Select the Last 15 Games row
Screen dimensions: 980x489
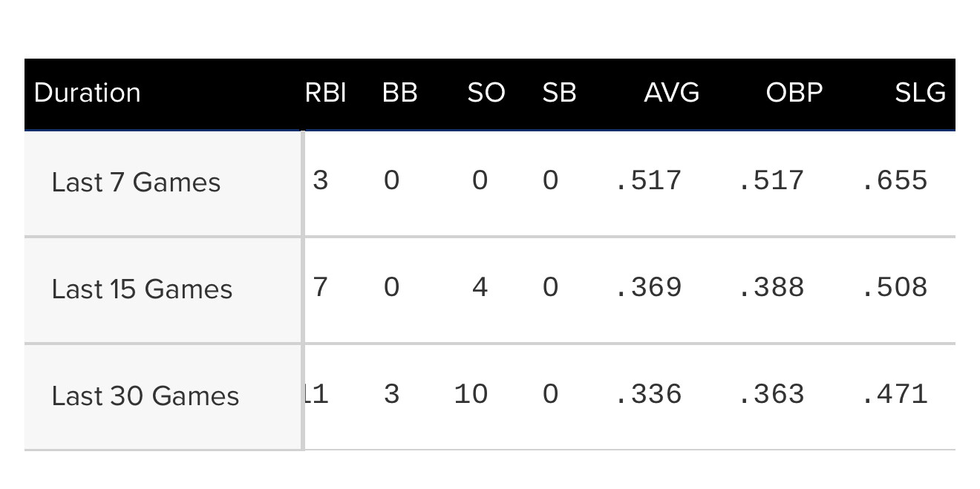click(490, 290)
